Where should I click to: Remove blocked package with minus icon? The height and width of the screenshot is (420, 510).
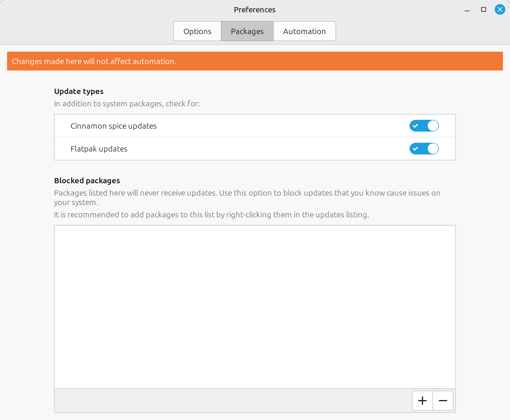coord(443,401)
